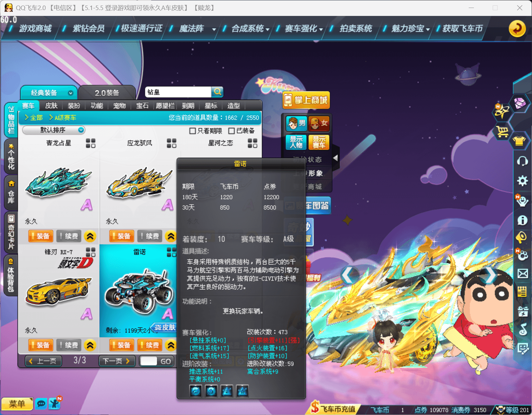The width and height of the screenshot is (532, 415).
Task: Open the headset customer service icon
Action: [522, 161]
